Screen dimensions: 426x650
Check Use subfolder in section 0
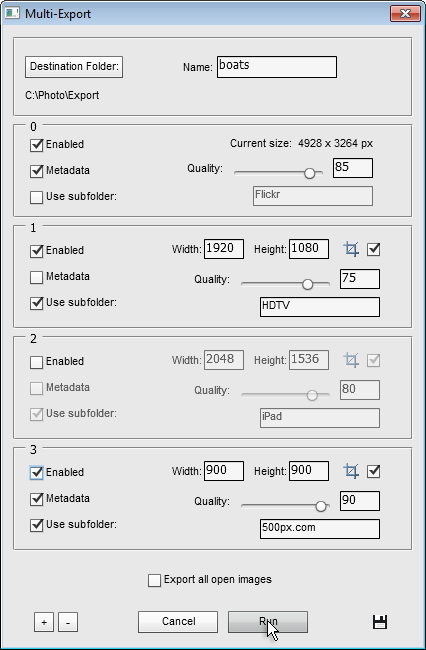click(x=36, y=197)
